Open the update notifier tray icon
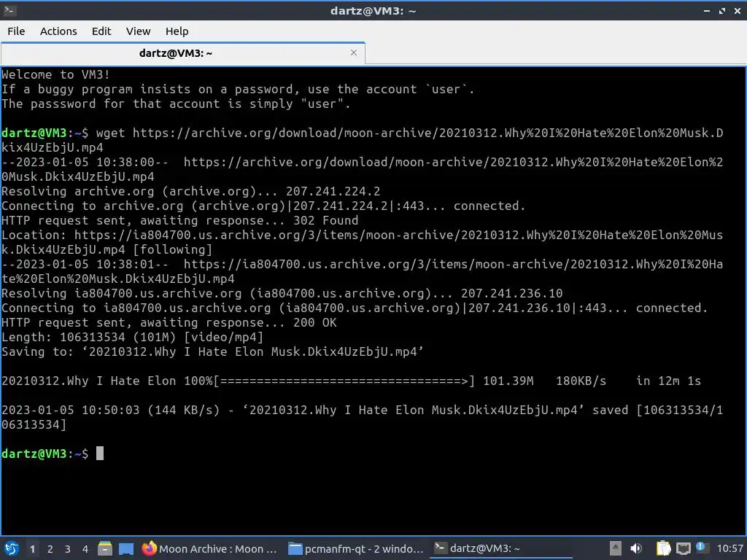Screen dimensions: 747x560 point(701,548)
